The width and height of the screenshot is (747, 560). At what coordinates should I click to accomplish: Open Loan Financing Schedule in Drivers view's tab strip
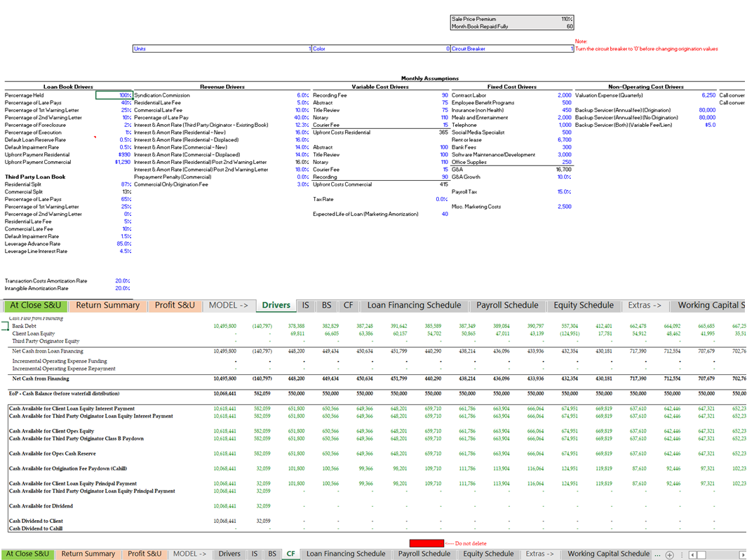[414, 306]
